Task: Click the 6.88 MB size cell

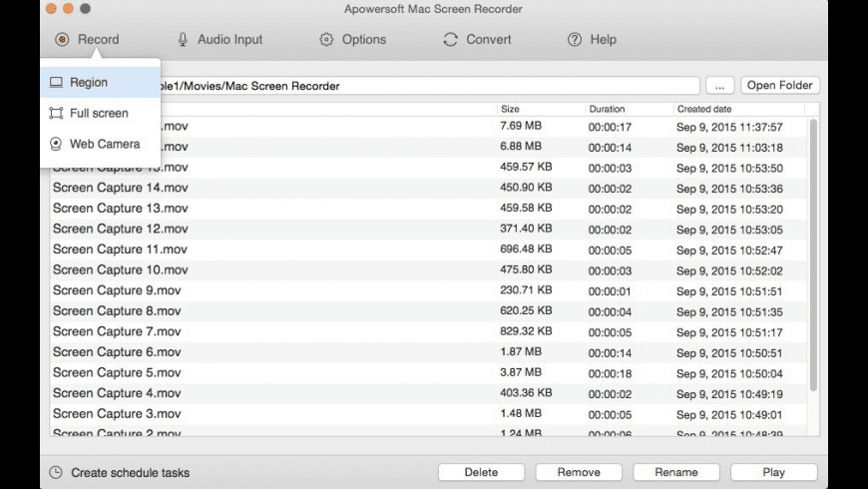Action: (521, 147)
